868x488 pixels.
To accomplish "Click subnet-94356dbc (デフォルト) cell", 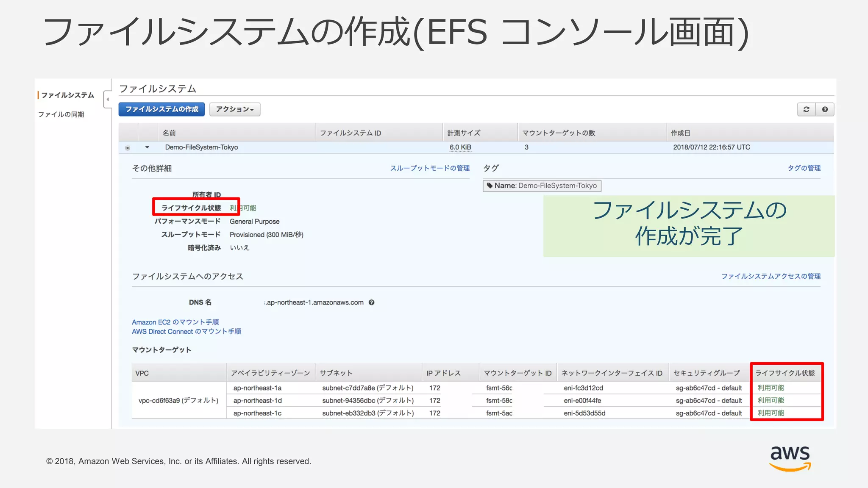I will tap(368, 401).
